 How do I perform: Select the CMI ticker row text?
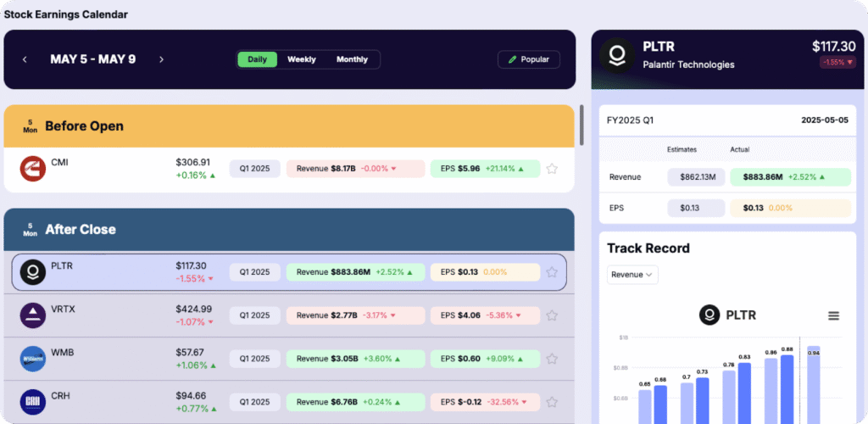click(x=59, y=162)
